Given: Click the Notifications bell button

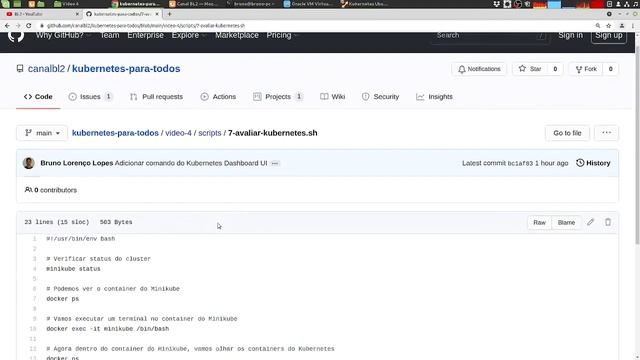Looking at the screenshot, I should coord(479,69).
